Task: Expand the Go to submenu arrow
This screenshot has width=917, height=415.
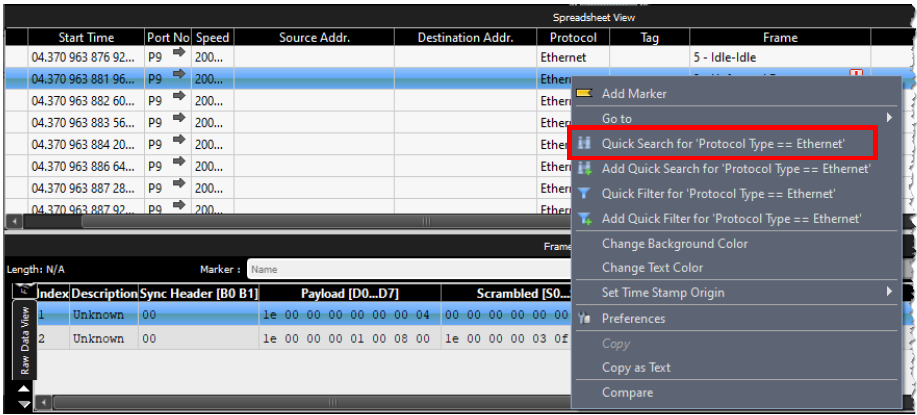Action: [x=890, y=118]
